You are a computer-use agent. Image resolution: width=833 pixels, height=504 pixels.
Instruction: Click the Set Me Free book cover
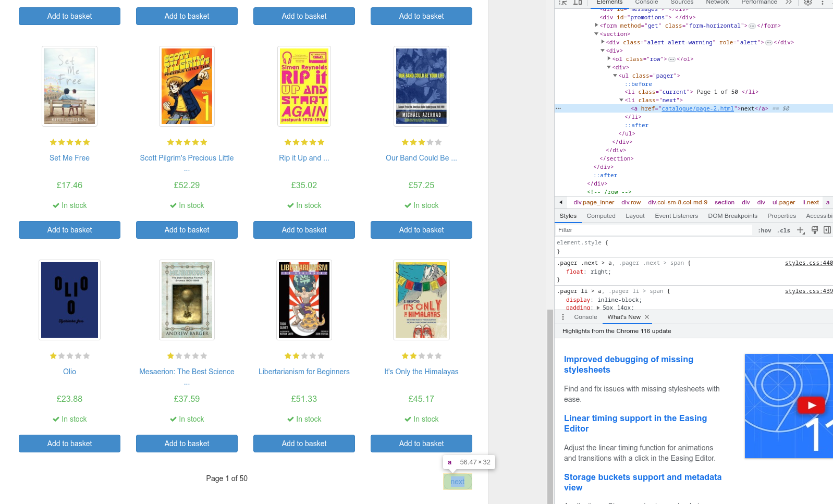(69, 86)
